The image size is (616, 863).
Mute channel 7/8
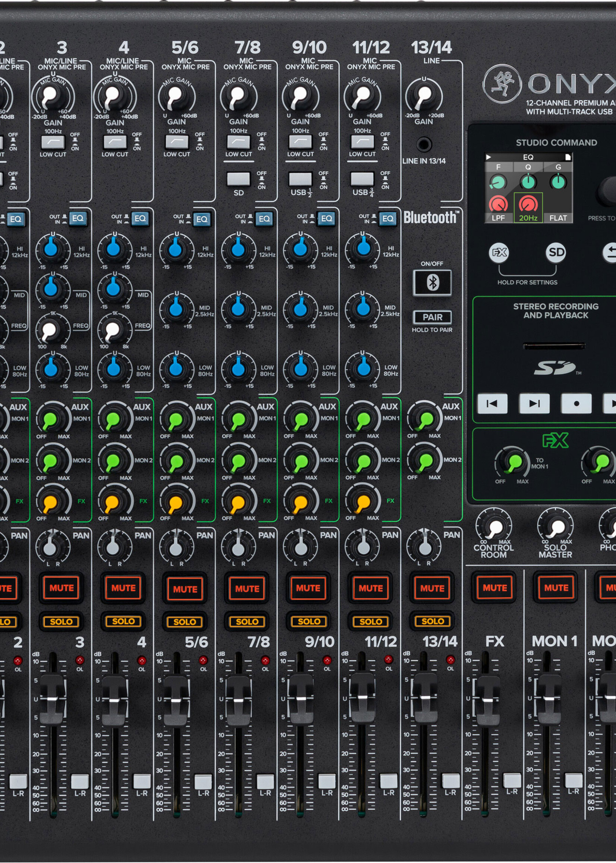pos(247,589)
